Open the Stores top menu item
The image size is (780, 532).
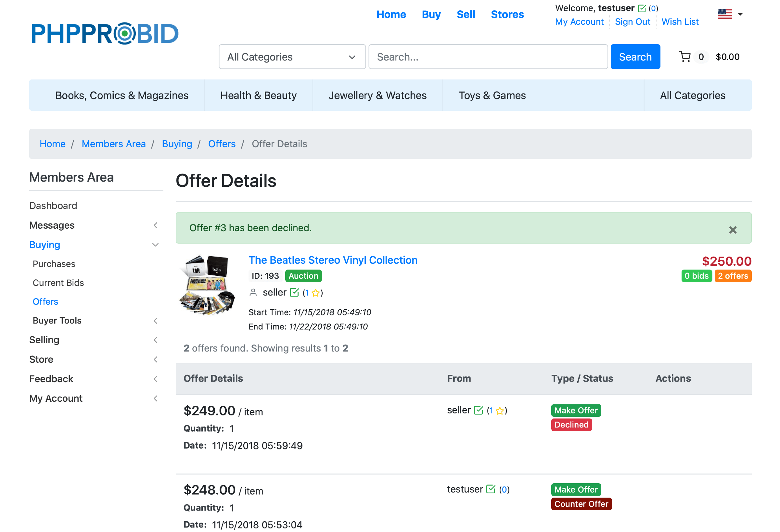pyautogui.click(x=507, y=14)
